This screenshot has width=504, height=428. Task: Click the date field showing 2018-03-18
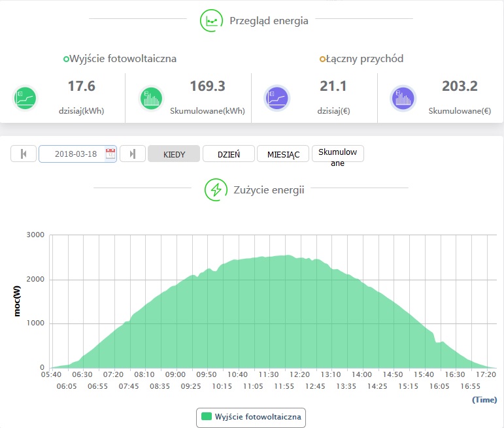(75, 154)
